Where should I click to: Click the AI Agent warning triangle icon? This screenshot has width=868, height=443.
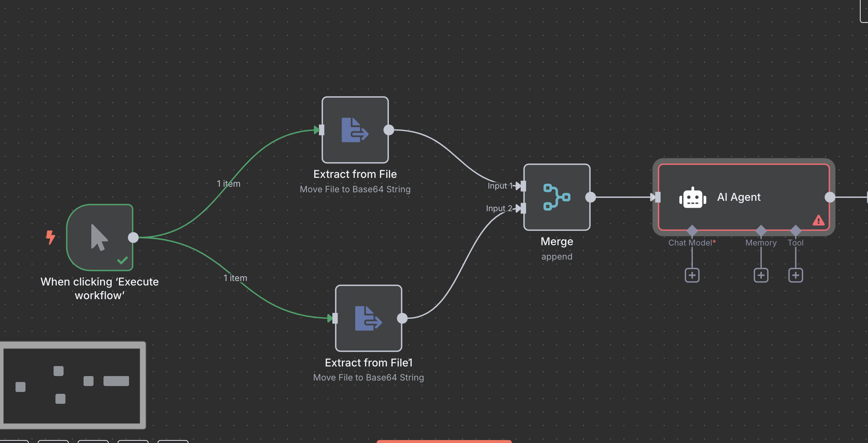pos(818,220)
